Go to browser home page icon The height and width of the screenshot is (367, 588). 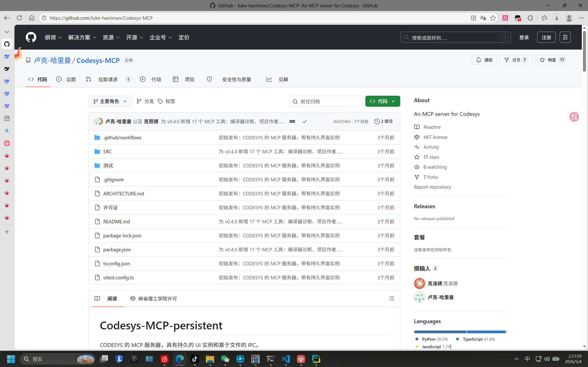tap(31, 18)
